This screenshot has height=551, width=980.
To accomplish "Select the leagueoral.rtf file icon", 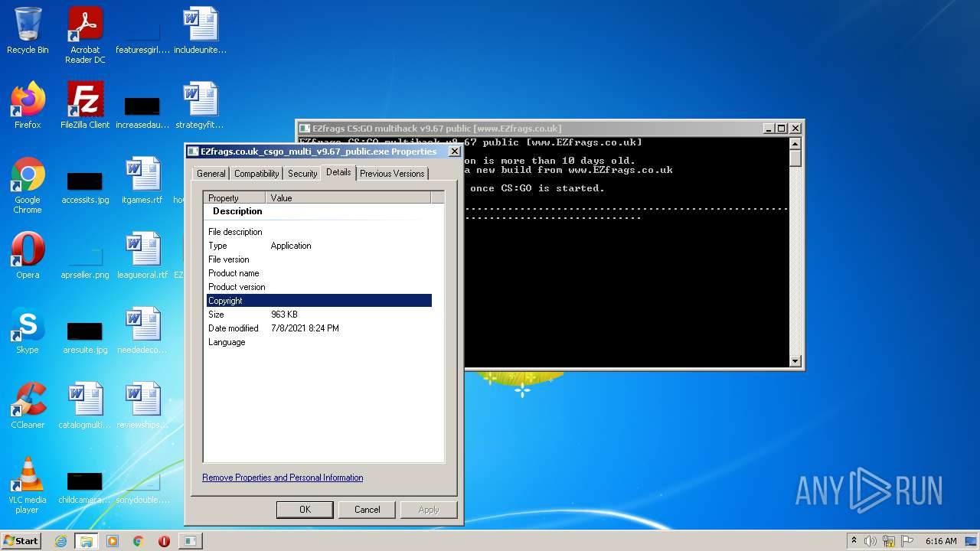I will tap(142, 256).
